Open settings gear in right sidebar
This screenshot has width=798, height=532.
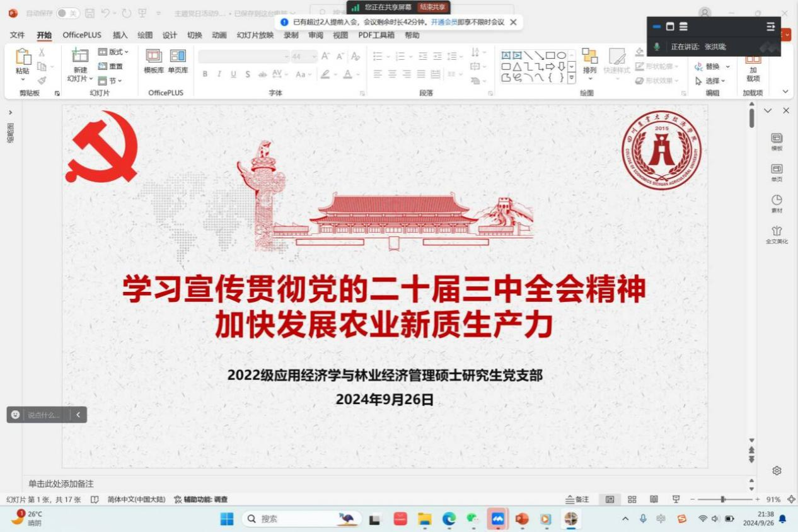pos(777,471)
